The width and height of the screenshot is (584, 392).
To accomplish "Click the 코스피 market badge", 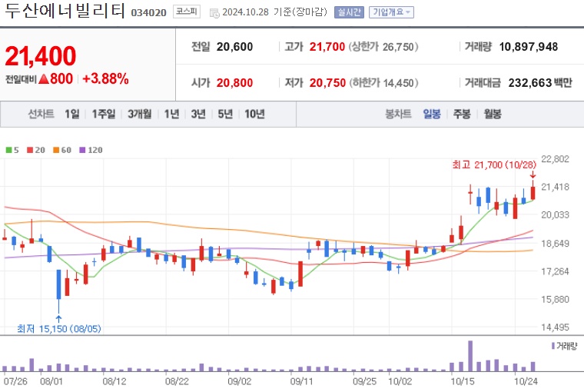I will [187, 12].
